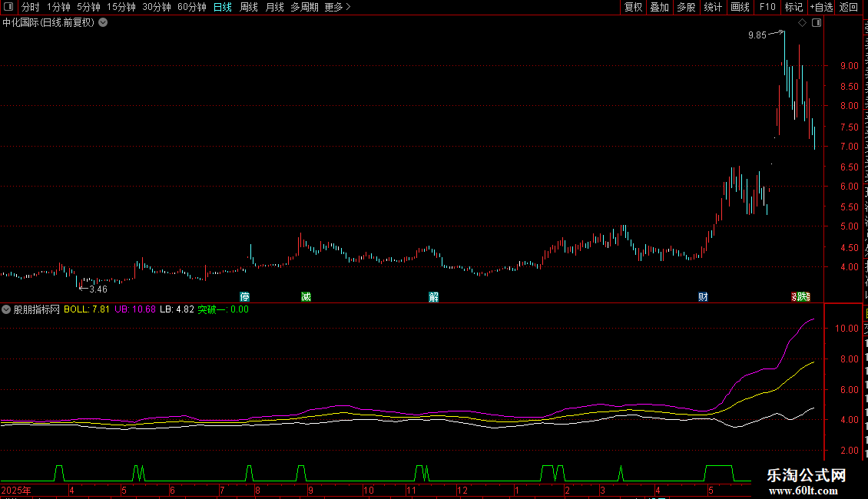The height and width of the screenshot is (499, 868).
Task: Select the 5分钟 period tab
Action: [x=88, y=7]
